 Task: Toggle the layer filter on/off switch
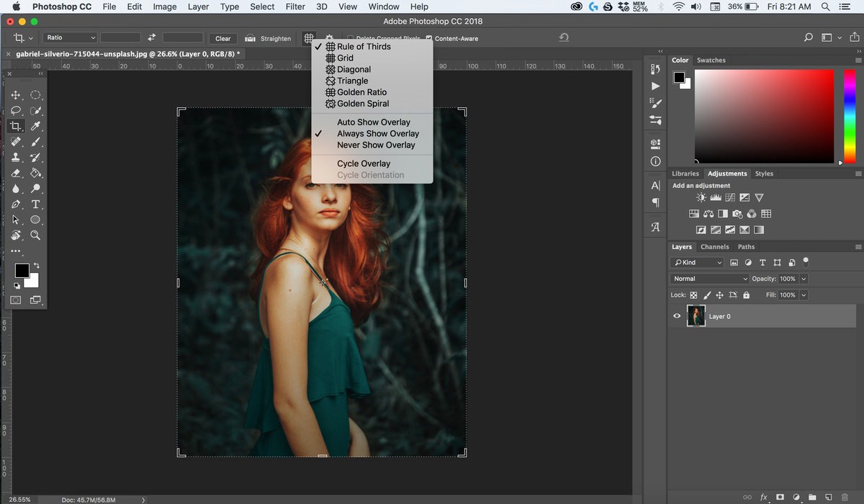806,261
